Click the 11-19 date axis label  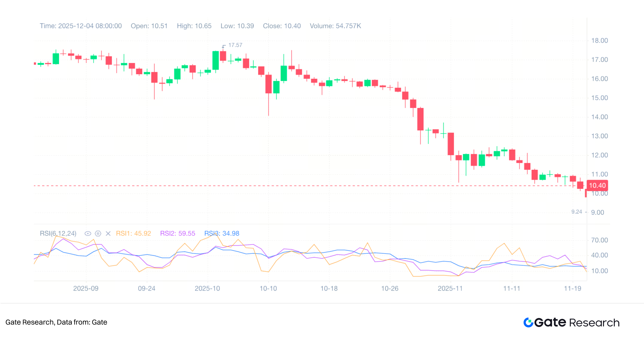[572, 289]
